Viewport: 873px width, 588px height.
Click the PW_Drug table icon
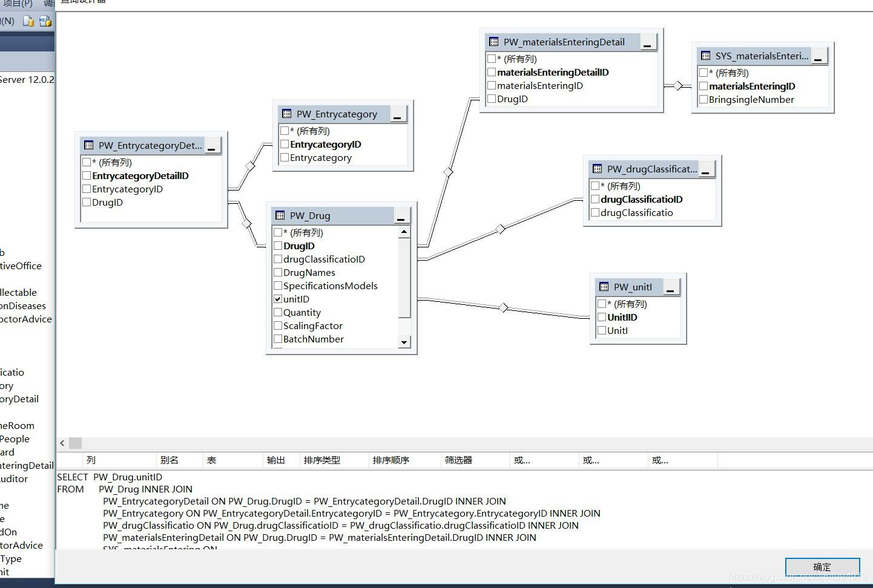pos(280,215)
